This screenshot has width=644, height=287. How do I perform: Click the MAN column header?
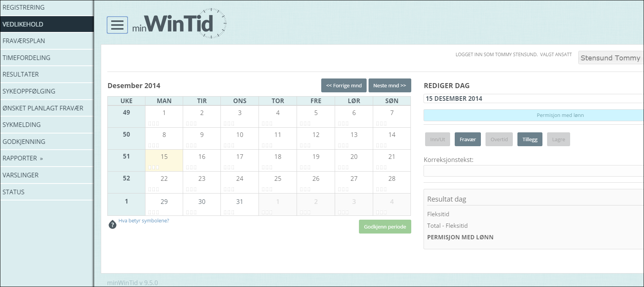click(x=164, y=101)
